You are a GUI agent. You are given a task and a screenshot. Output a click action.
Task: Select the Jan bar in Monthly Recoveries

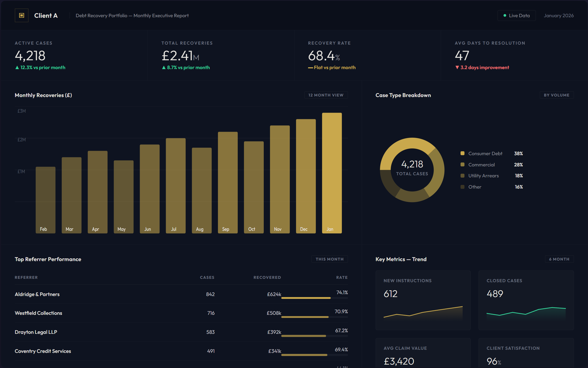332,173
